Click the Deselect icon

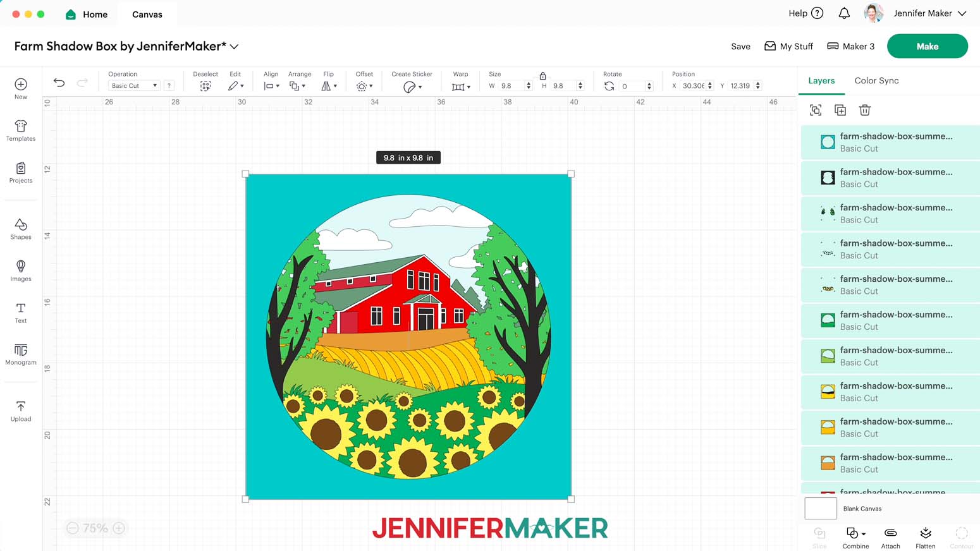coord(205,86)
